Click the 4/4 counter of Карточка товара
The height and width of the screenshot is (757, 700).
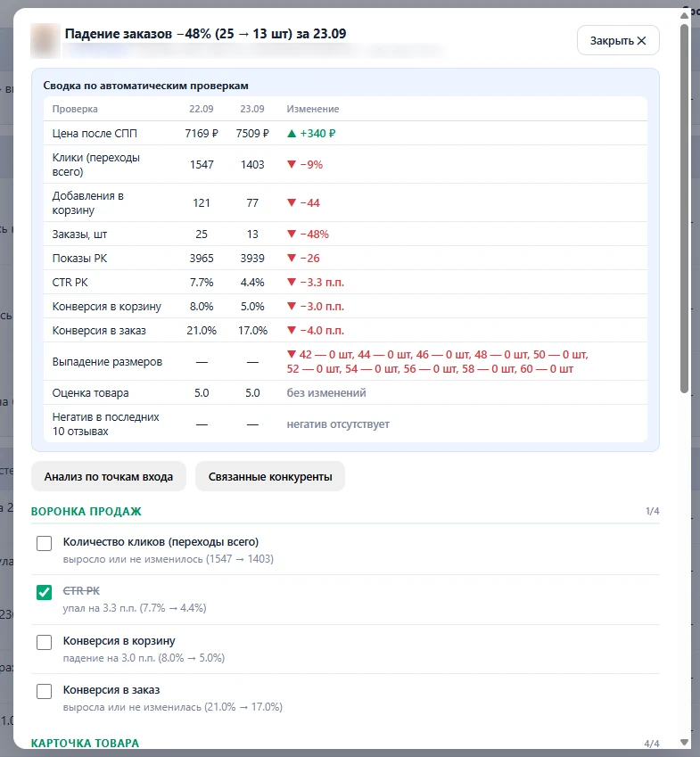[x=652, y=744]
